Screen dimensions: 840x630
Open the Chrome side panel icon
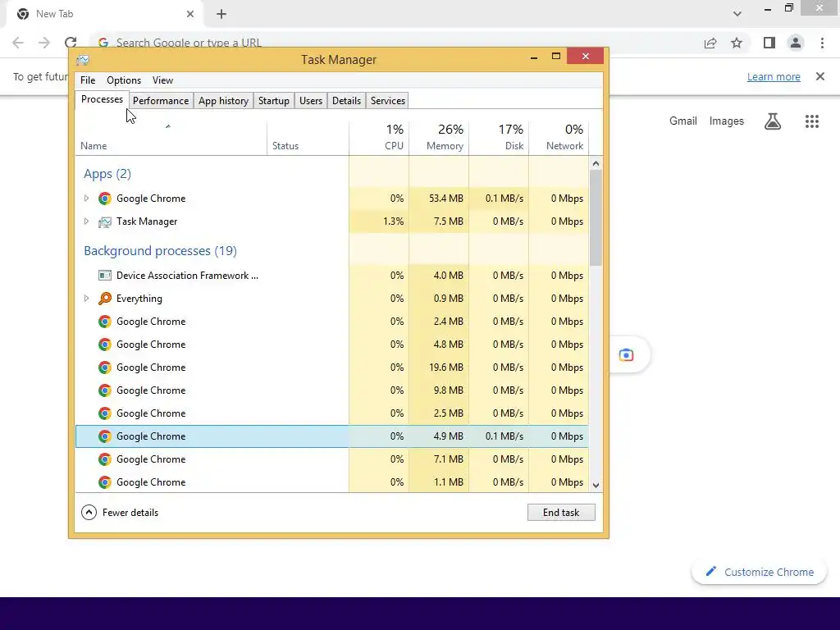pos(769,43)
